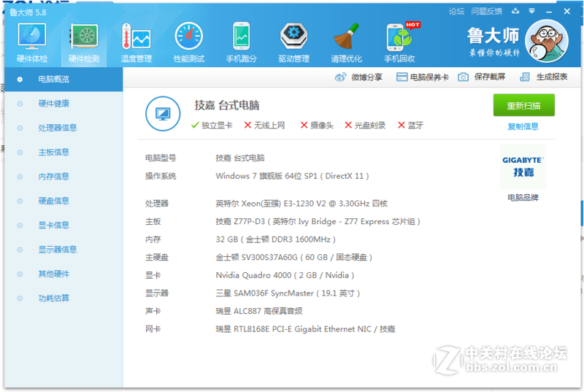Image resolution: width=584 pixels, height=392 pixels.
Task: Click the Windows 7 旗舰版 OS value
Action: (x=293, y=176)
